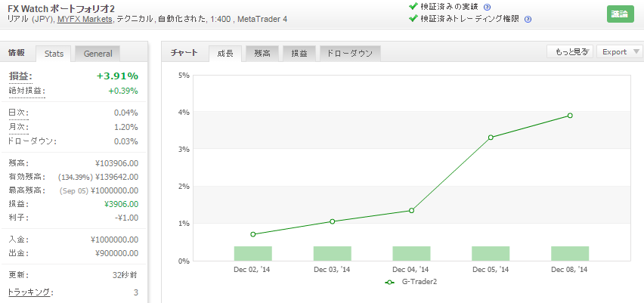Click the Dec 02 data point on chart
The width and height of the screenshot is (644, 303).
(x=253, y=234)
